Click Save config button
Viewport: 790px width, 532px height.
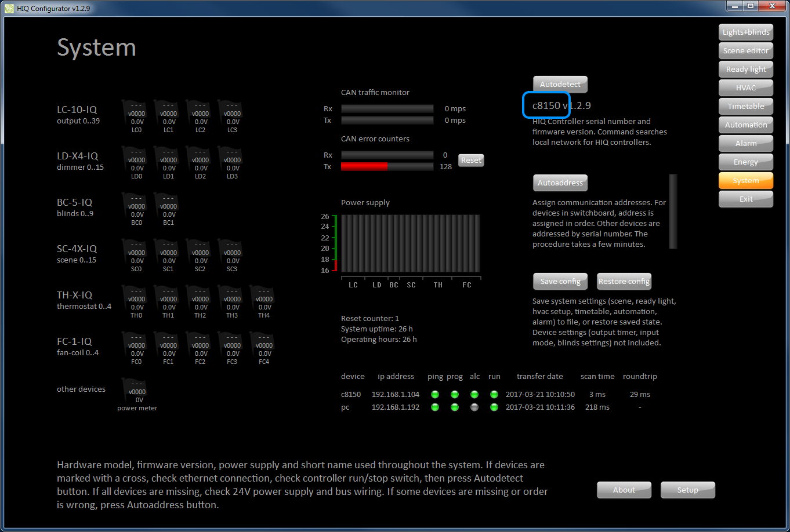coord(560,282)
